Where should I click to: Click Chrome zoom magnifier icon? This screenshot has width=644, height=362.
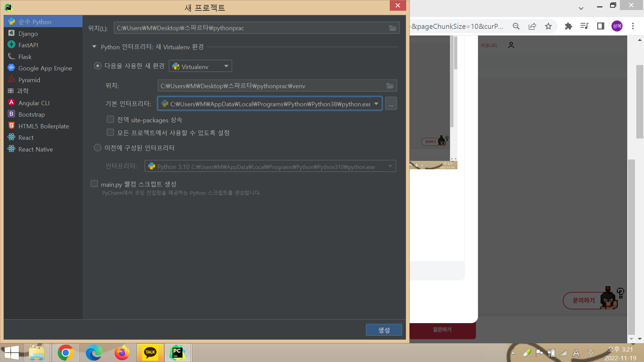click(x=516, y=26)
